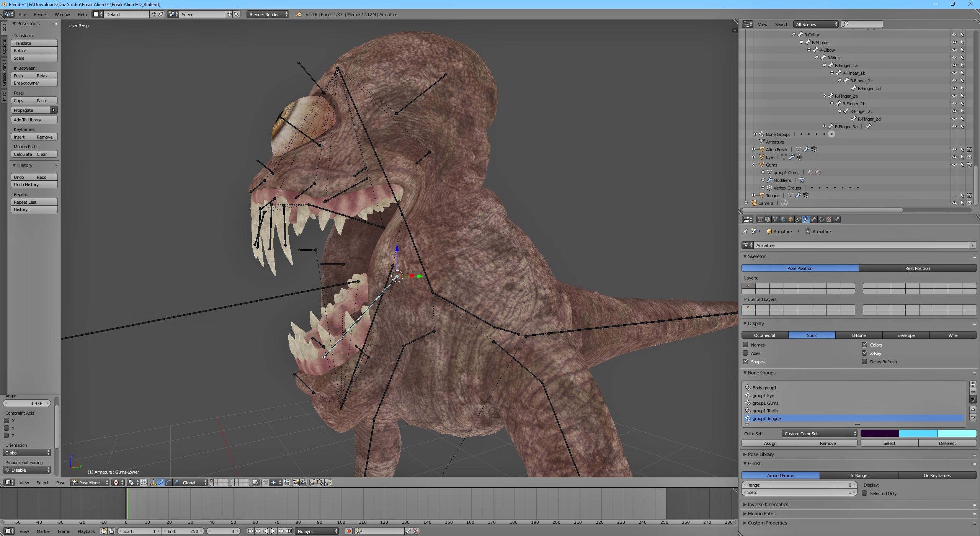Screen dimensions: 980x536
Task: Open the File menu
Action: (x=23, y=14)
